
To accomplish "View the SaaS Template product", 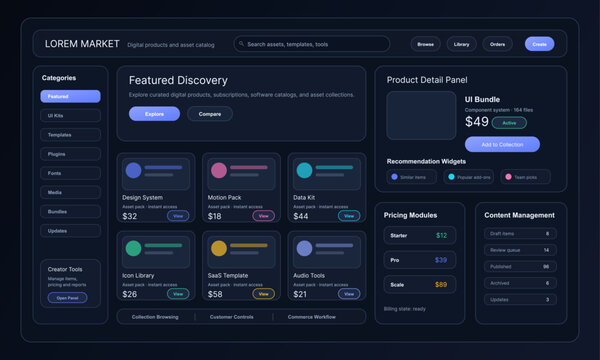I will [x=264, y=294].
